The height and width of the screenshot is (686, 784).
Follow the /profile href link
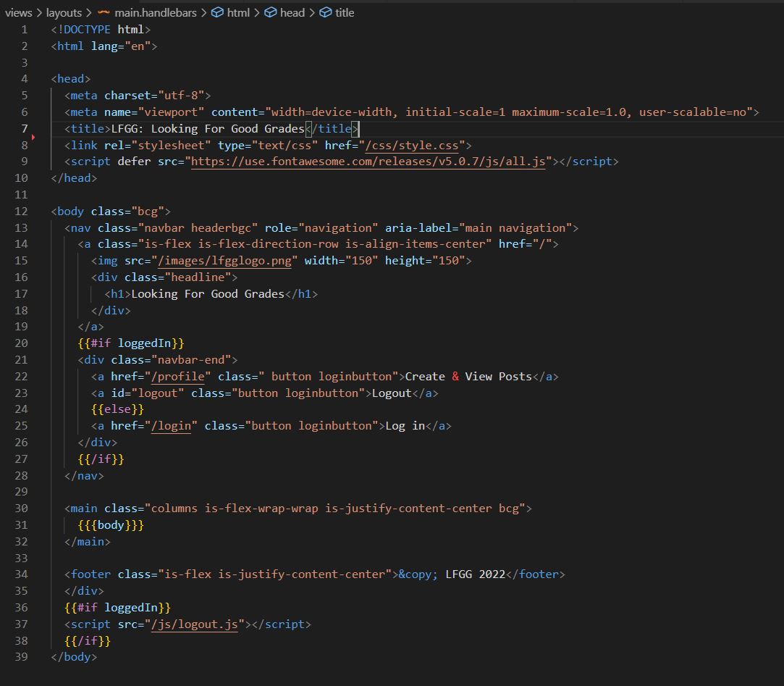[x=178, y=376]
